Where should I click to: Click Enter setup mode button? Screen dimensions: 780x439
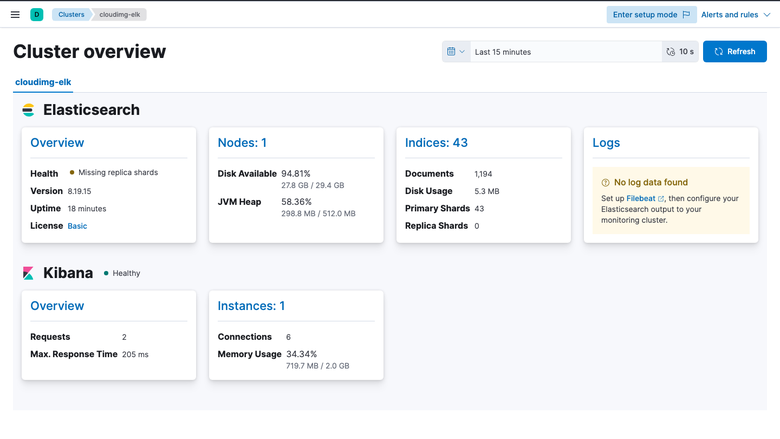pos(651,14)
